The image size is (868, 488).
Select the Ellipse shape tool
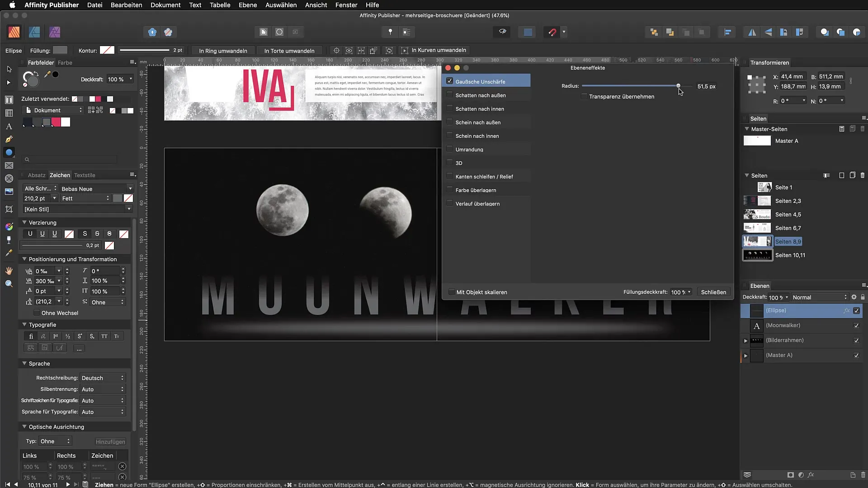click(x=9, y=152)
